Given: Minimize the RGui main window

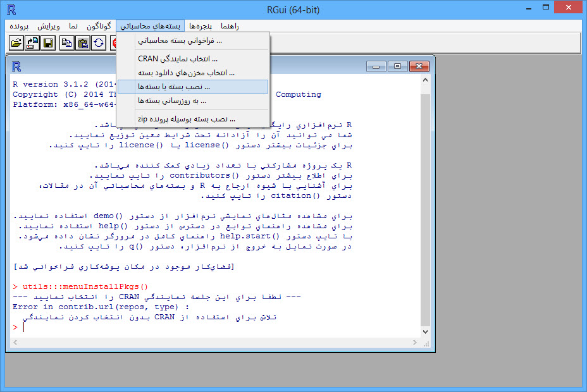Looking at the screenshot, I should [529, 8].
